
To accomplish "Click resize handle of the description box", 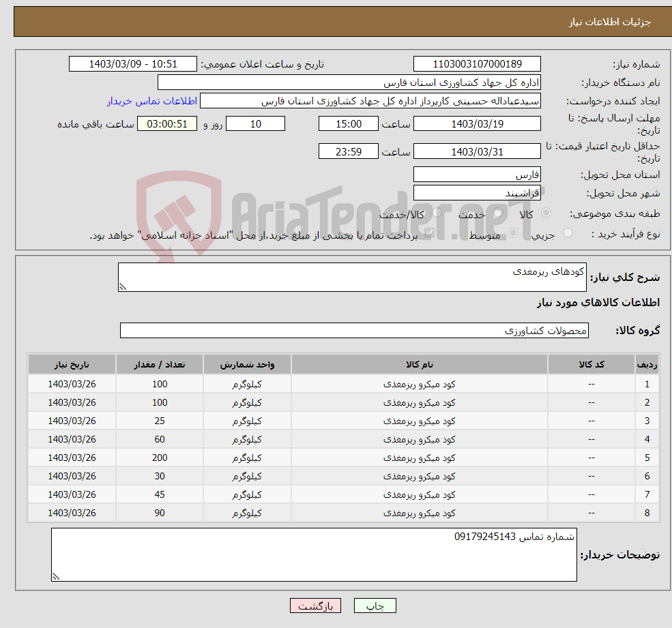I will tap(123, 287).
